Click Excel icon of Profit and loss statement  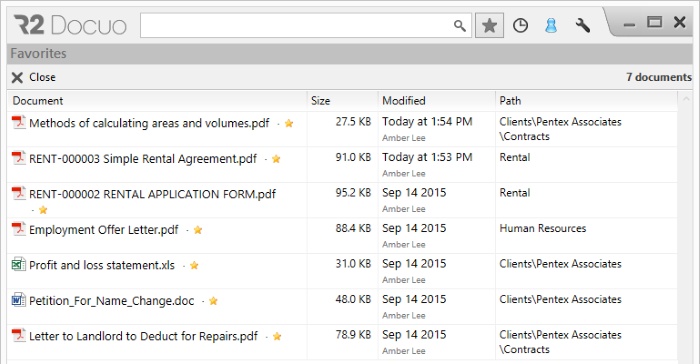18,264
